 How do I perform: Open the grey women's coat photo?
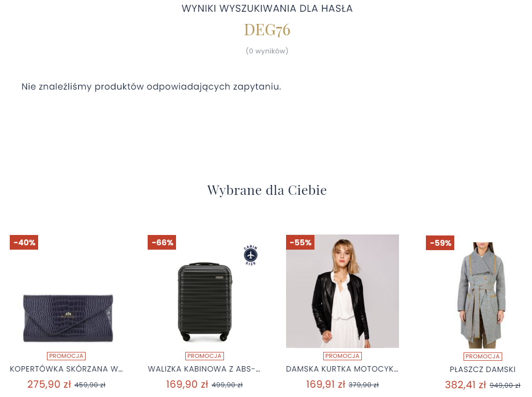[x=482, y=295]
